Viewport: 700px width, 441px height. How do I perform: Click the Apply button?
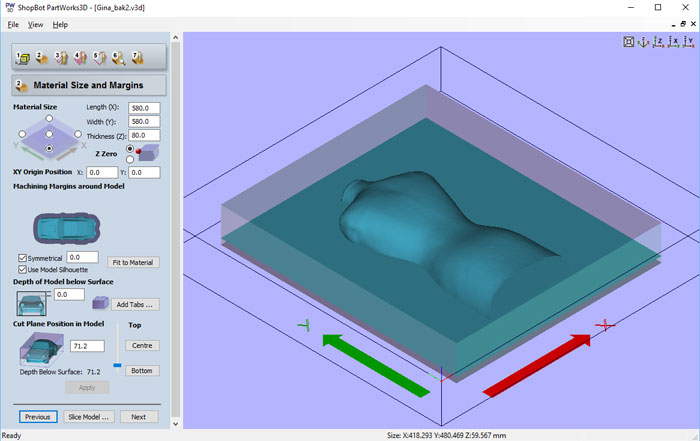coord(87,387)
